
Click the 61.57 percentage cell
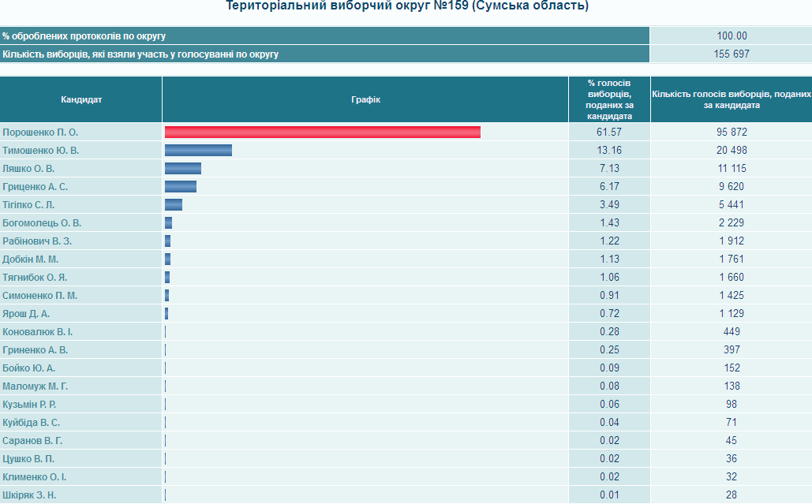pyautogui.click(x=609, y=133)
